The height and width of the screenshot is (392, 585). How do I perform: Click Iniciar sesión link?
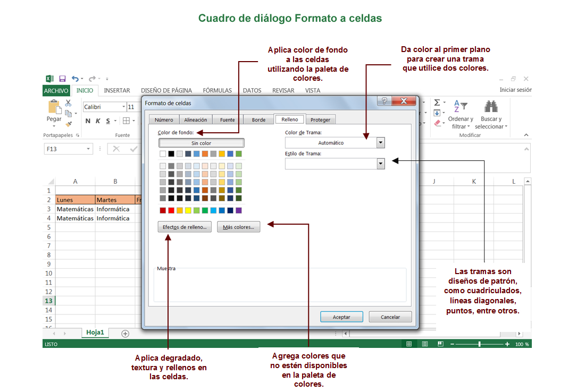point(516,90)
